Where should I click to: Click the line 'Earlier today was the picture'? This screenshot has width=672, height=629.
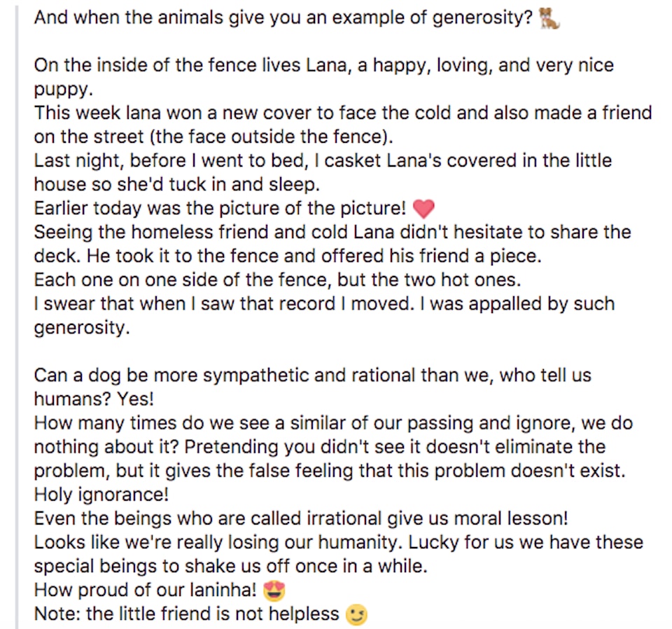click(220, 208)
